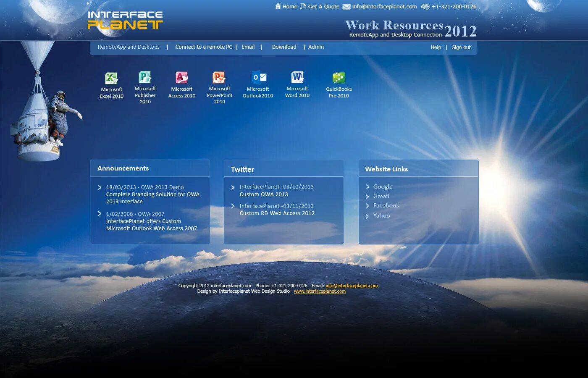Screen dimensions: 588x378
Task: Launch Microsoft Outlook2010 icon
Action: (259, 77)
